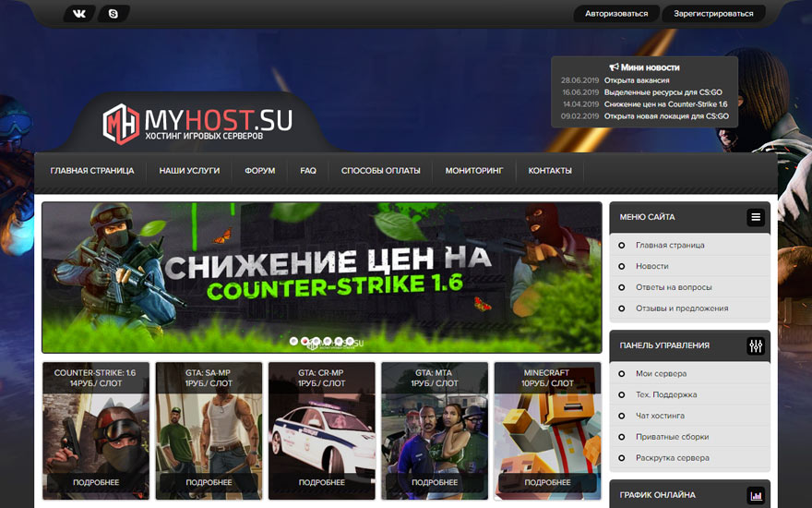This screenshot has width=812, height=508.
Task: Read news Открыта вакансия
Action: [x=637, y=80]
